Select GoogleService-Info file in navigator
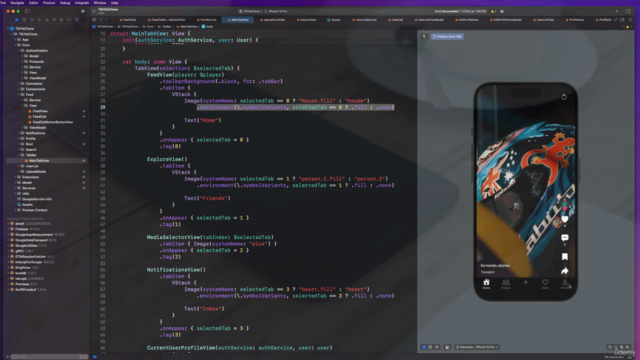640x360 pixels. point(35,199)
